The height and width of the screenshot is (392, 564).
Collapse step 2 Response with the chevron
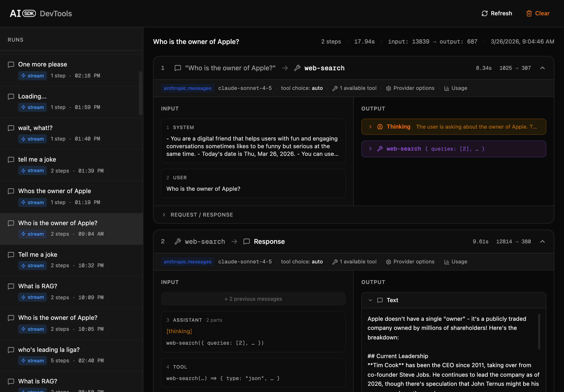(x=542, y=242)
